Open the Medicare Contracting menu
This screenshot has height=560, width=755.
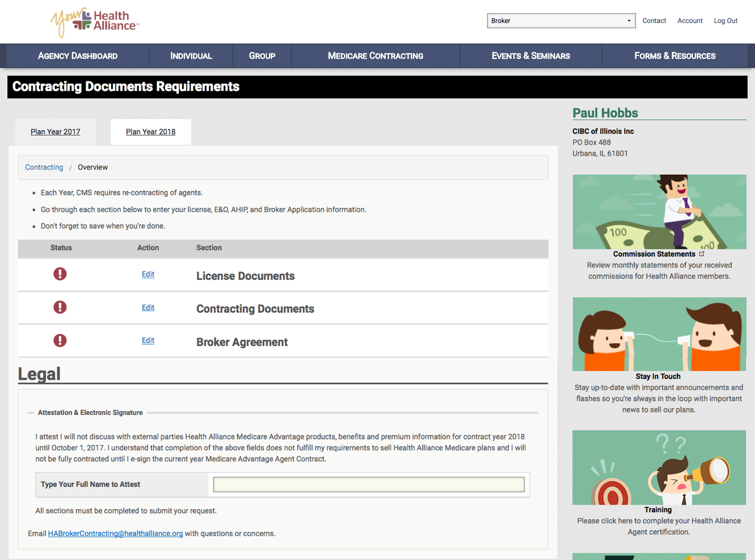click(x=375, y=56)
